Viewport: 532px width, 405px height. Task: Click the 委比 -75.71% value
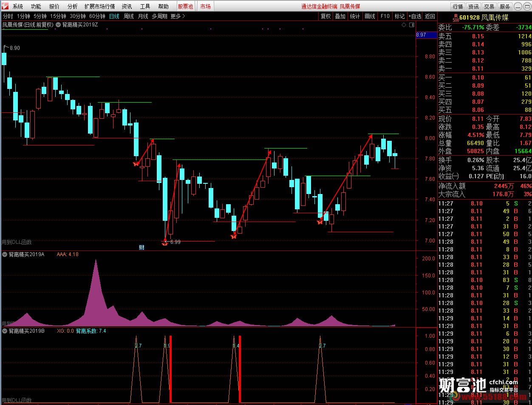pos(473,27)
